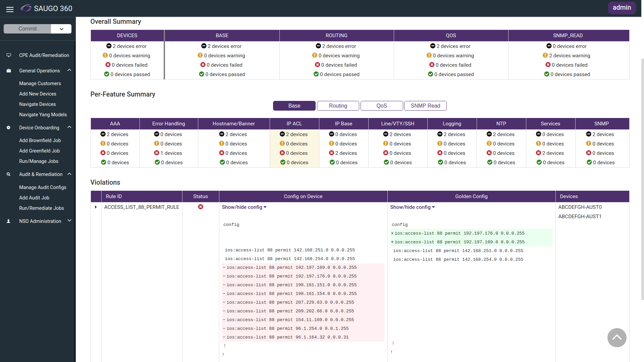Click the General Operations briefcase icon
Viewport: 644px width, 362px height.
tap(9, 71)
